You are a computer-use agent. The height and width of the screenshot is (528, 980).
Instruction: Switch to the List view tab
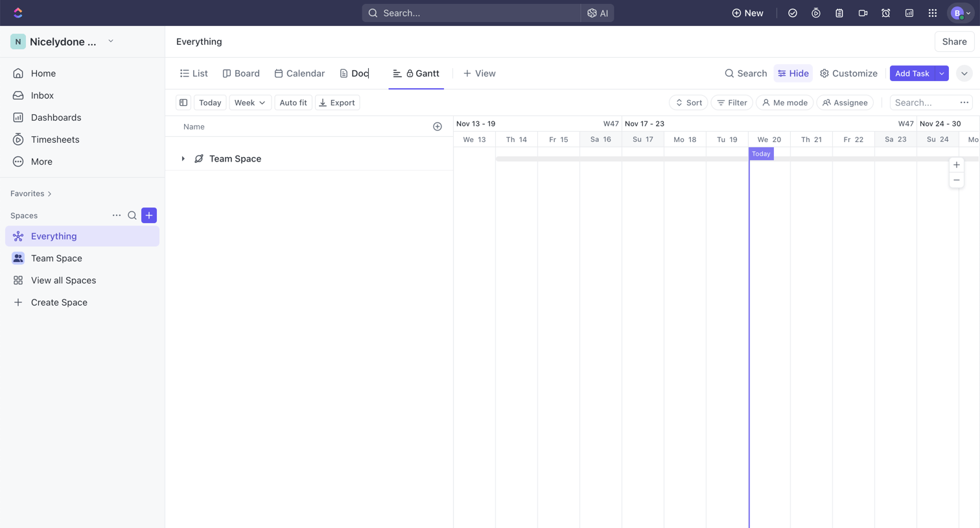coord(194,73)
